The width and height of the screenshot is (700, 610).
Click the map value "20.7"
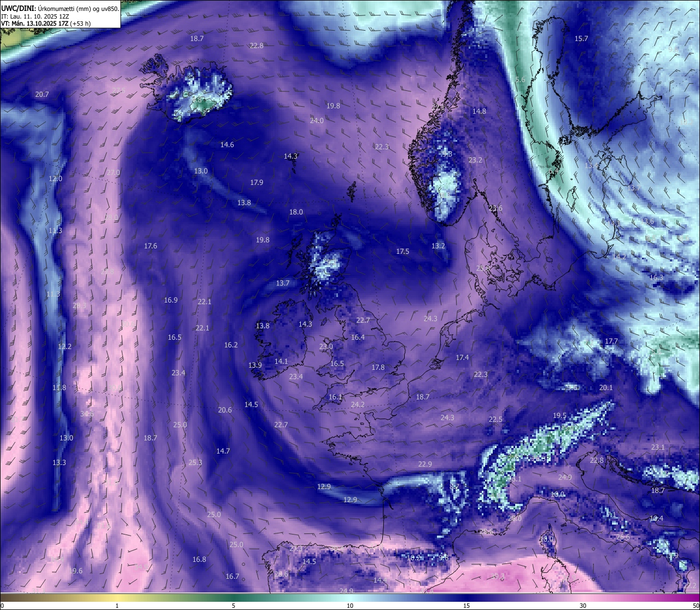click(x=42, y=95)
